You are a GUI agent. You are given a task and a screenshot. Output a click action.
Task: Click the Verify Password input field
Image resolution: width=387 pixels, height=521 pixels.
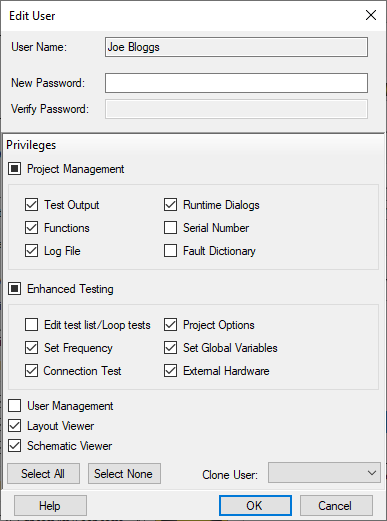tap(236, 109)
